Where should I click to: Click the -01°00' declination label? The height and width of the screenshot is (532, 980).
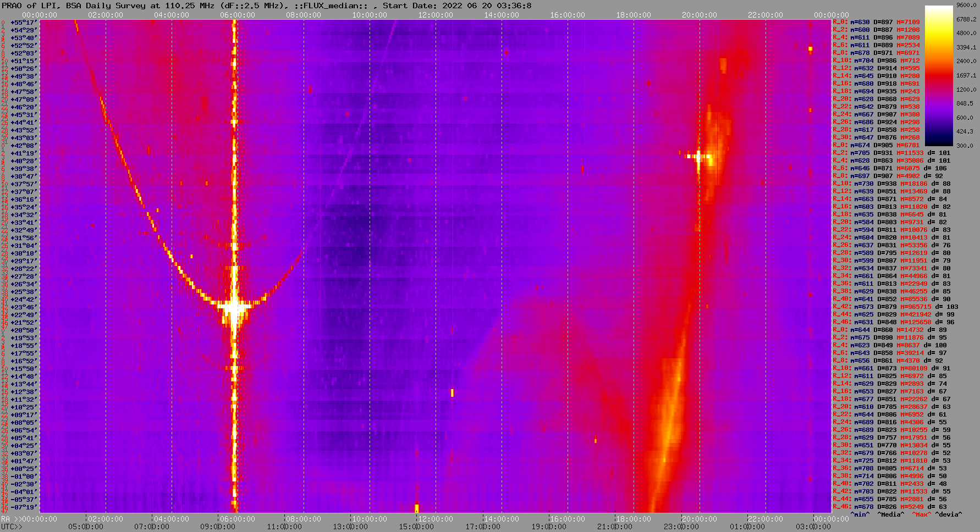24,476
